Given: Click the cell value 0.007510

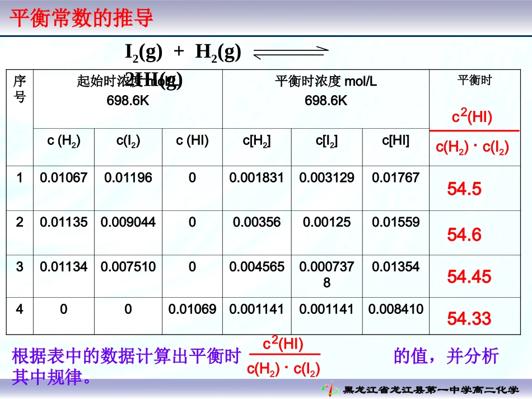Looking at the screenshot, I should (128, 267).
